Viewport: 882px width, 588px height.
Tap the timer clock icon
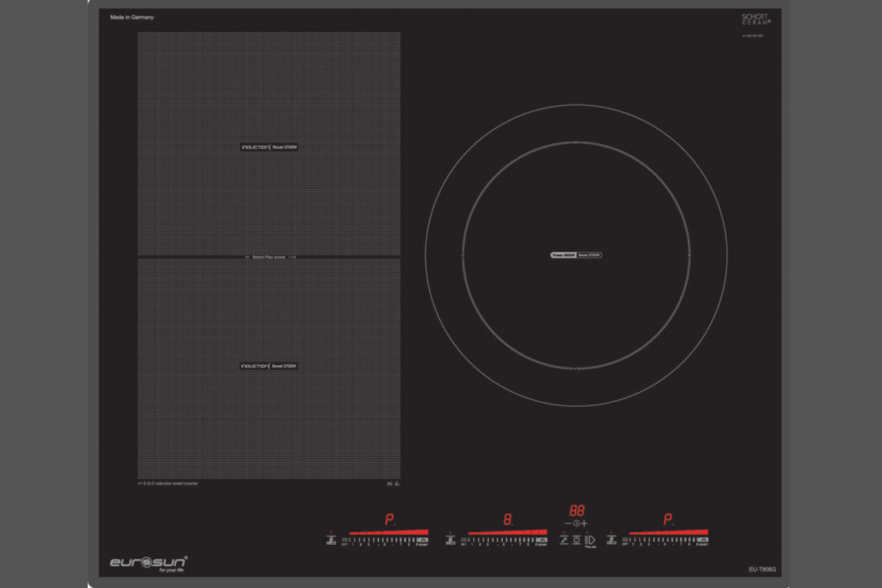(576, 523)
